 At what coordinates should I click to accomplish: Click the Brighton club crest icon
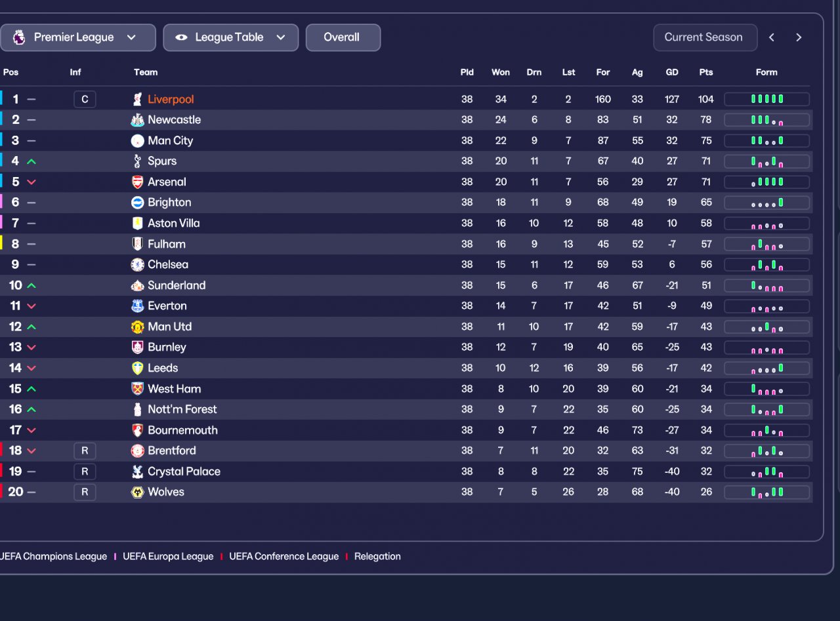[137, 203]
